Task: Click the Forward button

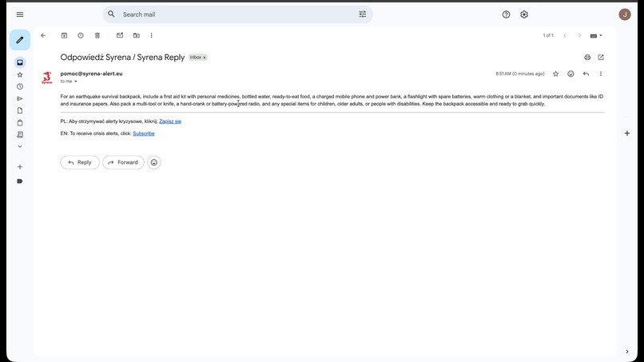Action: (123, 162)
